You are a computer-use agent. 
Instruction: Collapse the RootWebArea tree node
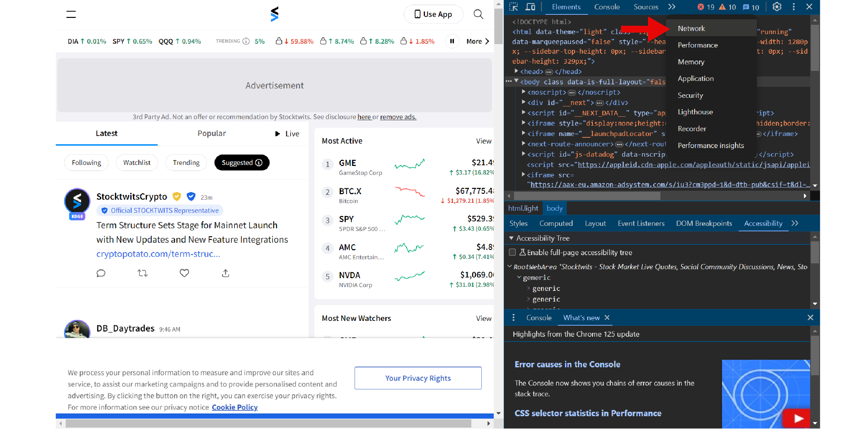tap(510, 267)
